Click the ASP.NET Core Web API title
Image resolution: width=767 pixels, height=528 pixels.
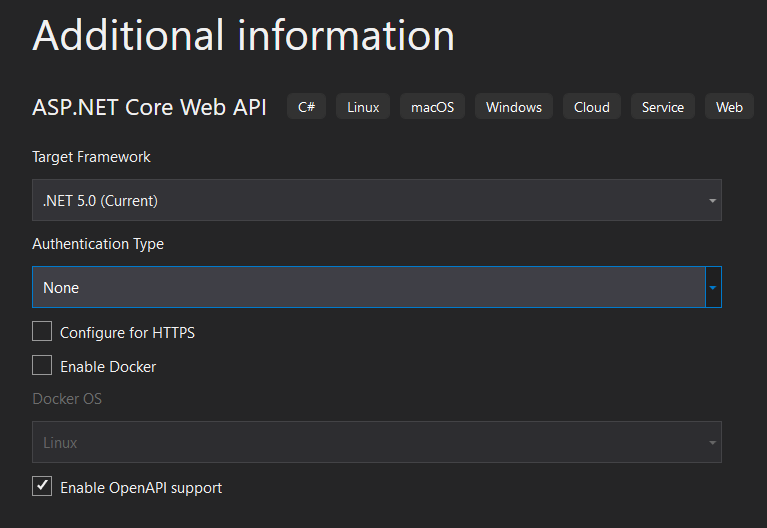click(x=149, y=108)
